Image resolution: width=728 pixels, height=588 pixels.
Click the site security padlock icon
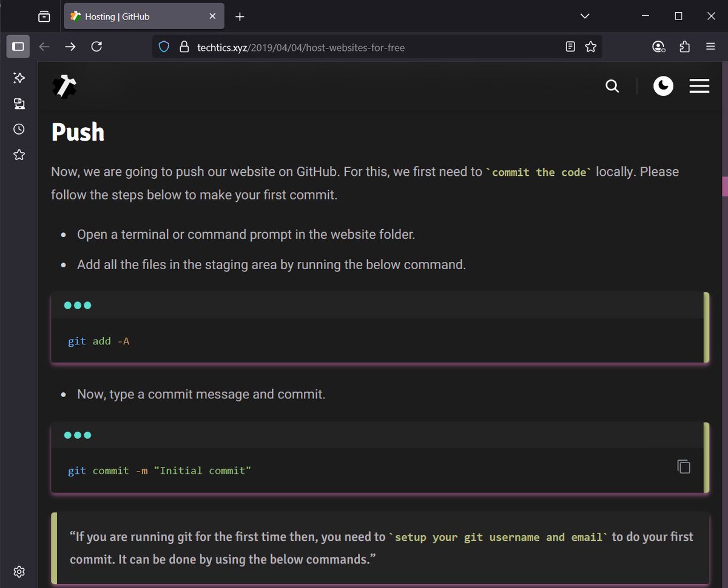coord(184,47)
